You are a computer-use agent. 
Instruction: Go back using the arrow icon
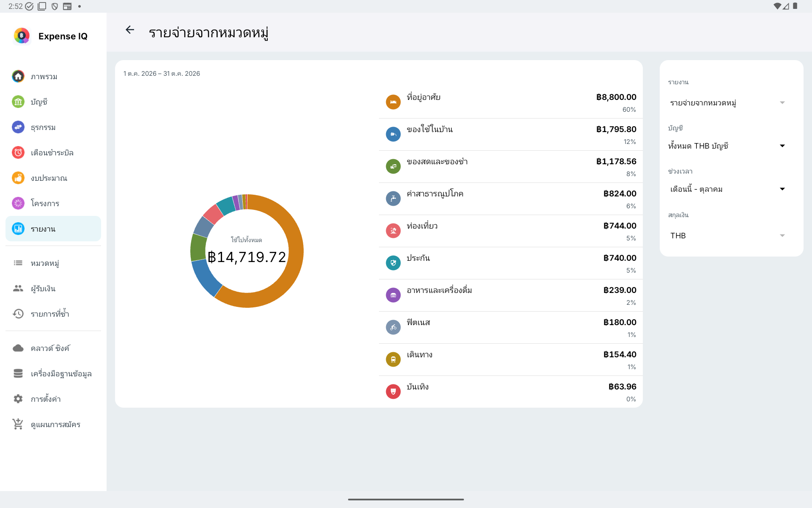coord(130,30)
